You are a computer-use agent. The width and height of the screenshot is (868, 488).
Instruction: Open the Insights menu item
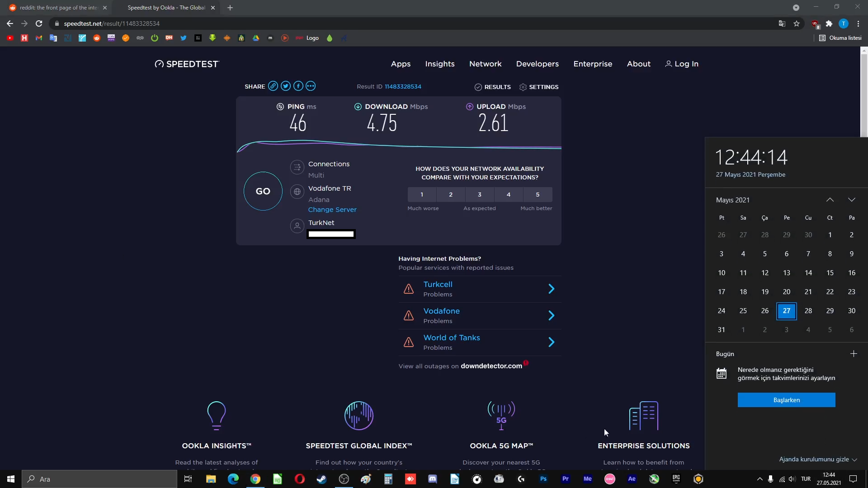[439, 64]
